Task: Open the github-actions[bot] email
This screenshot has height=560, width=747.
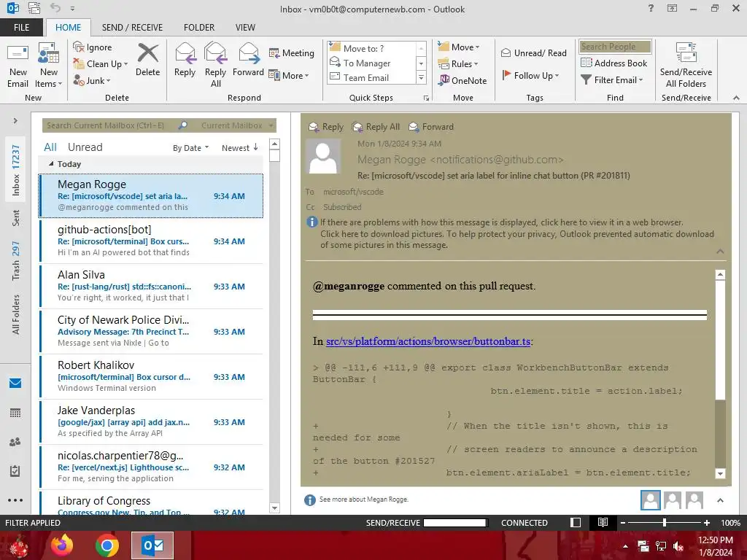Action: (x=151, y=241)
